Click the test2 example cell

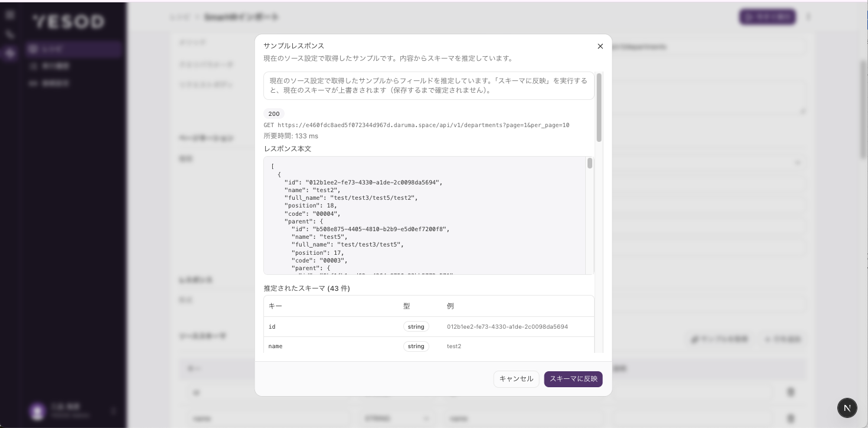[454, 346]
